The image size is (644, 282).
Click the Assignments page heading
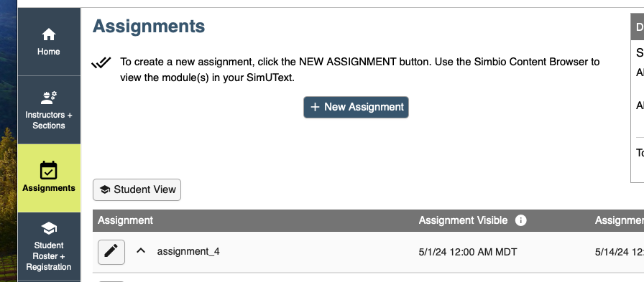click(x=149, y=27)
